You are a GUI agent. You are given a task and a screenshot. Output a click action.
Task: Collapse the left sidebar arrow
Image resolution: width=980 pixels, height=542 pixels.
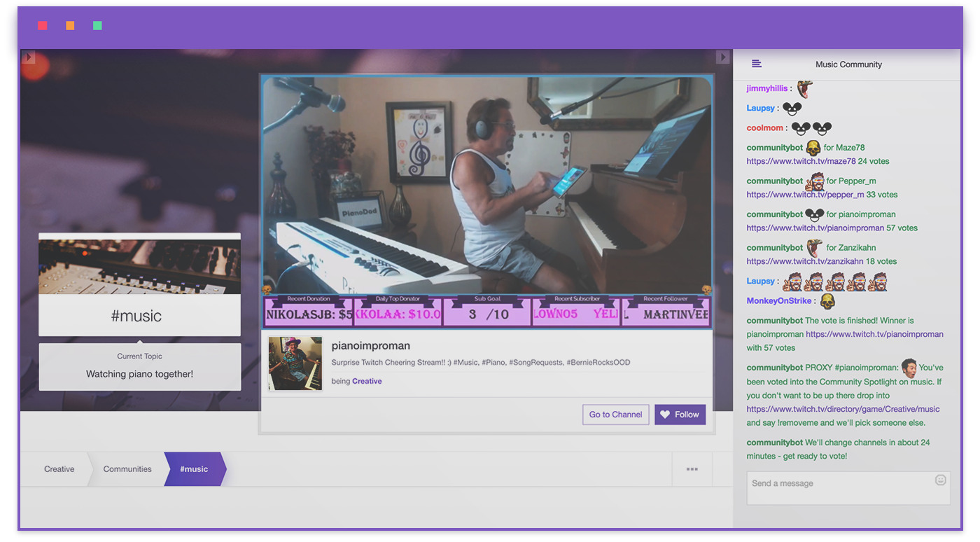point(28,57)
